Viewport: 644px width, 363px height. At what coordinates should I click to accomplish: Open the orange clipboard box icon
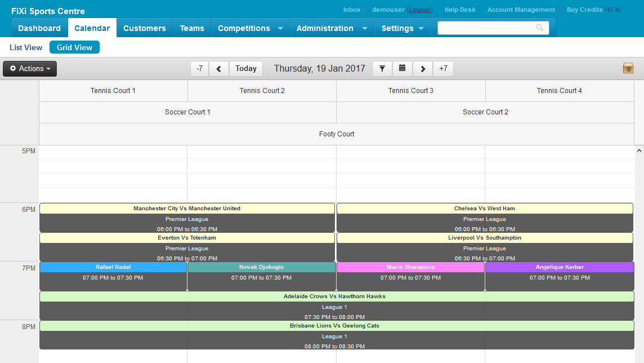(x=628, y=68)
